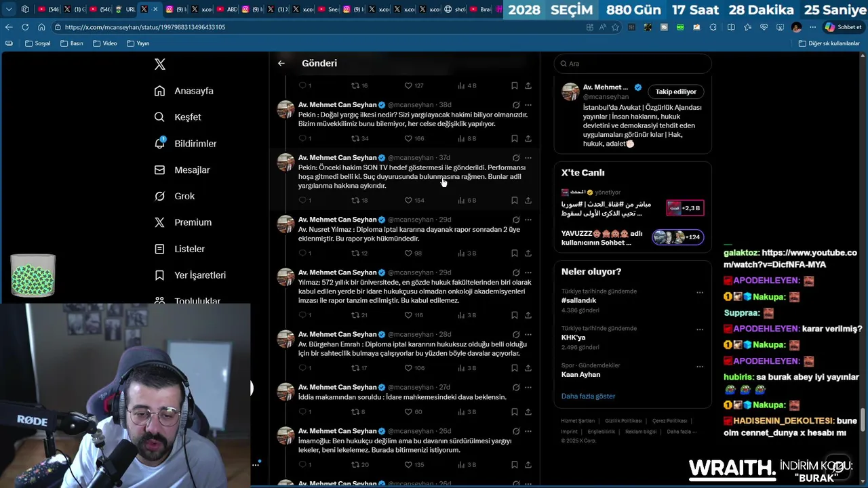Open Anasayfa home page
This screenshot has height=488, width=868.
tap(184, 91)
